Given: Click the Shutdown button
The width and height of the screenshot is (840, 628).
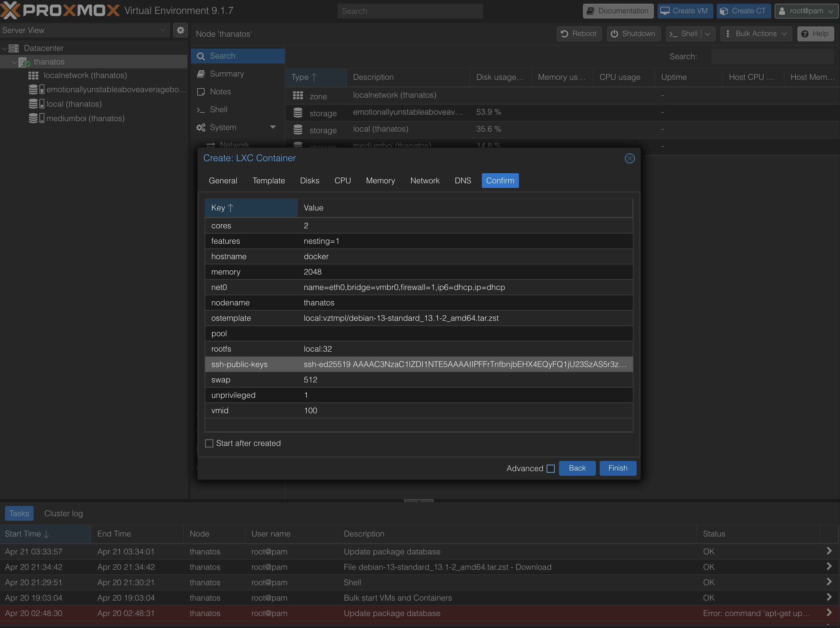Looking at the screenshot, I should tap(634, 34).
